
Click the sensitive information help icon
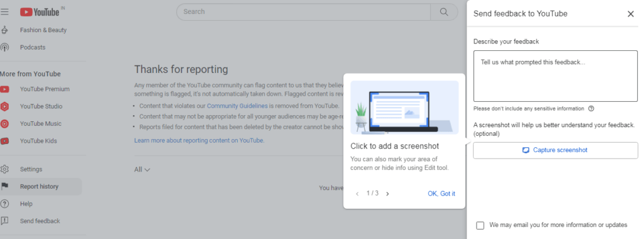point(591,109)
